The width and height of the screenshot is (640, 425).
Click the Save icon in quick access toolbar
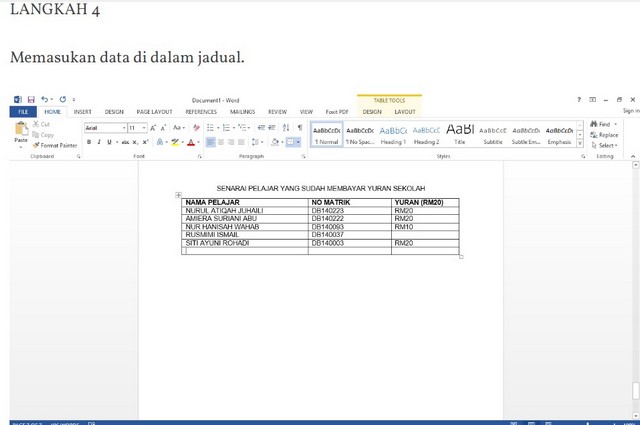tap(30, 100)
